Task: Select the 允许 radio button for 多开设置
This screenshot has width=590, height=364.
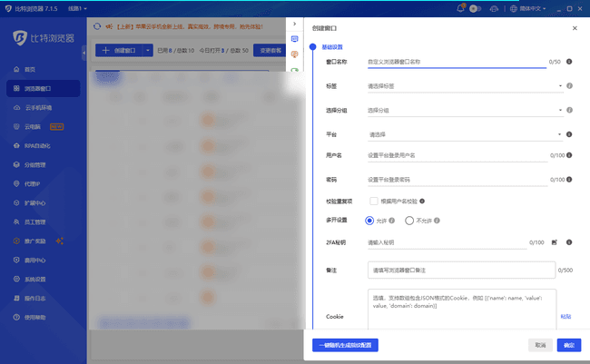Action: coord(369,221)
